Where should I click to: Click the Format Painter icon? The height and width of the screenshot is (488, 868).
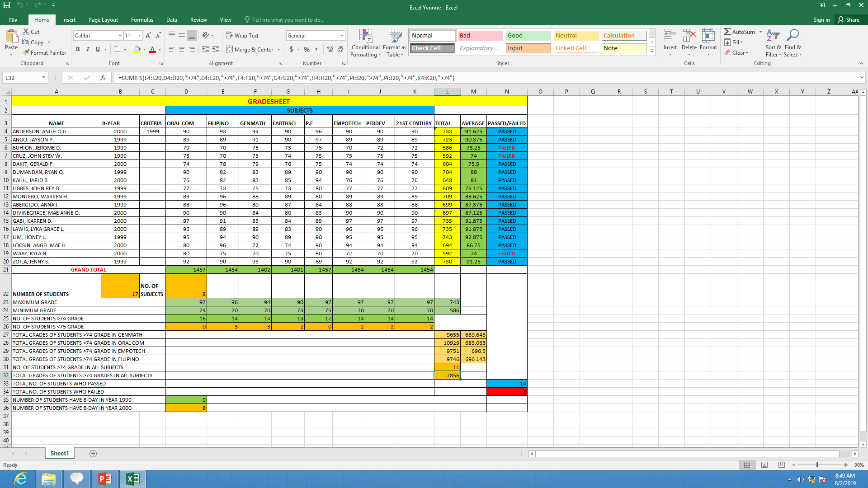click(x=26, y=53)
